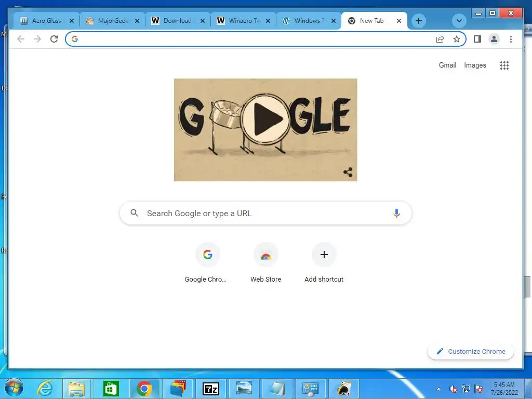Play the Google Doodle
532x399 pixels.
pos(265,119)
